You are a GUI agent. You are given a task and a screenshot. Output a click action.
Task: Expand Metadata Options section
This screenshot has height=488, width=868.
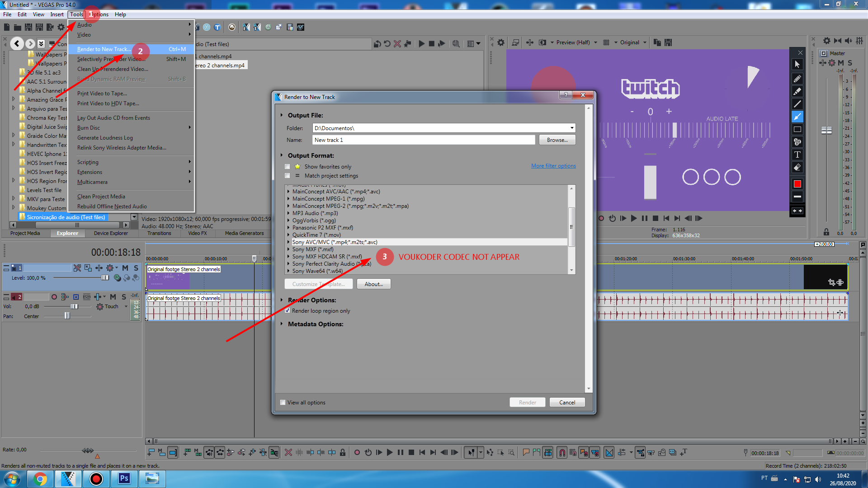pos(282,324)
